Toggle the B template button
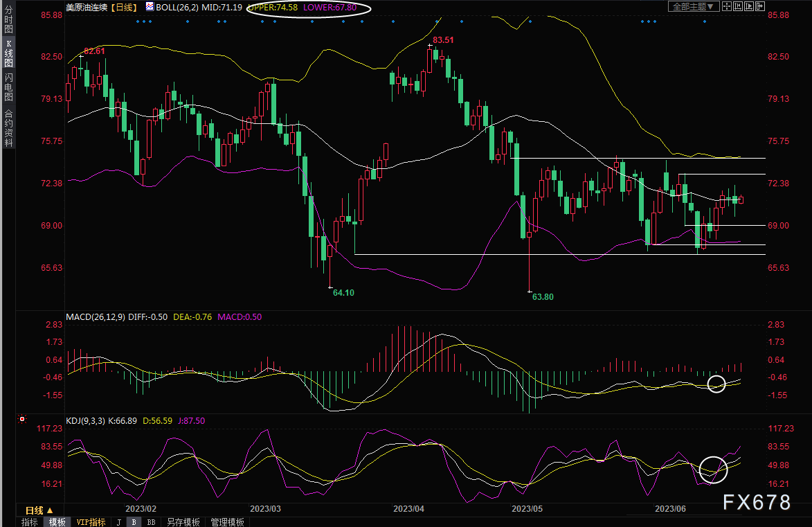The width and height of the screenshot is (812, 527). 134,522
